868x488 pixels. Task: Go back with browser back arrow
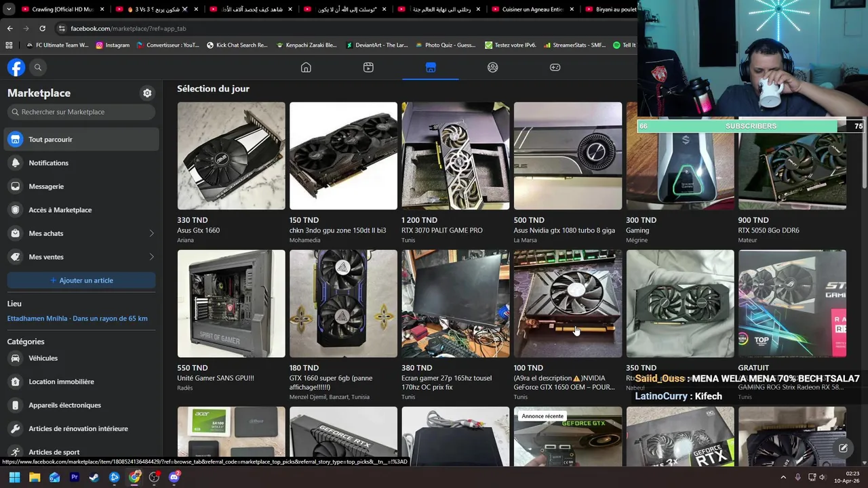(9, 28)
